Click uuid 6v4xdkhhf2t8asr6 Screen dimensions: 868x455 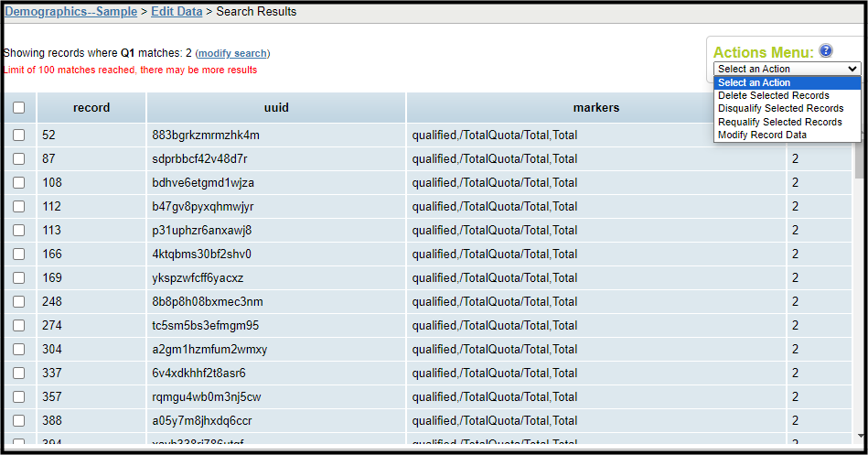[198, 373]
